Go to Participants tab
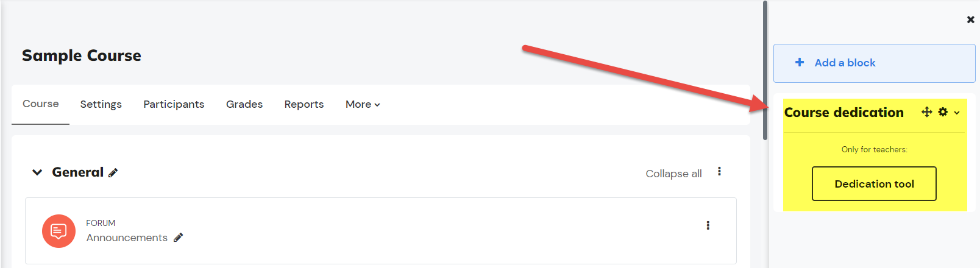 174,104
